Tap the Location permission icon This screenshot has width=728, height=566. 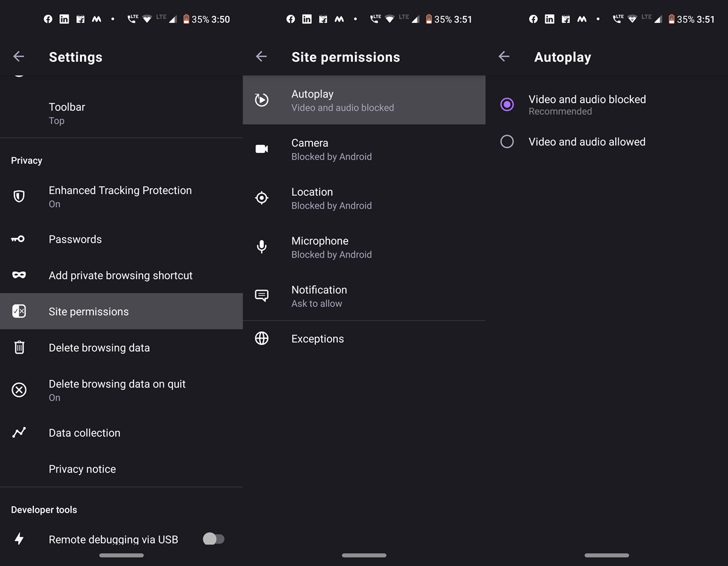pos(261,198)
